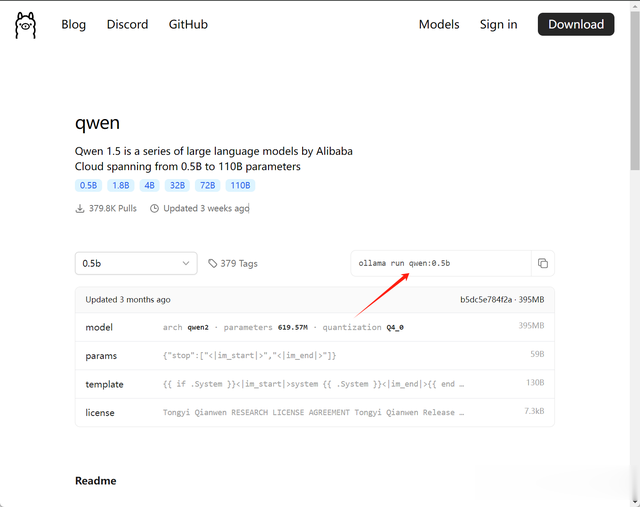Click the tag icon beside 379 Tags

tap(212, 263)
